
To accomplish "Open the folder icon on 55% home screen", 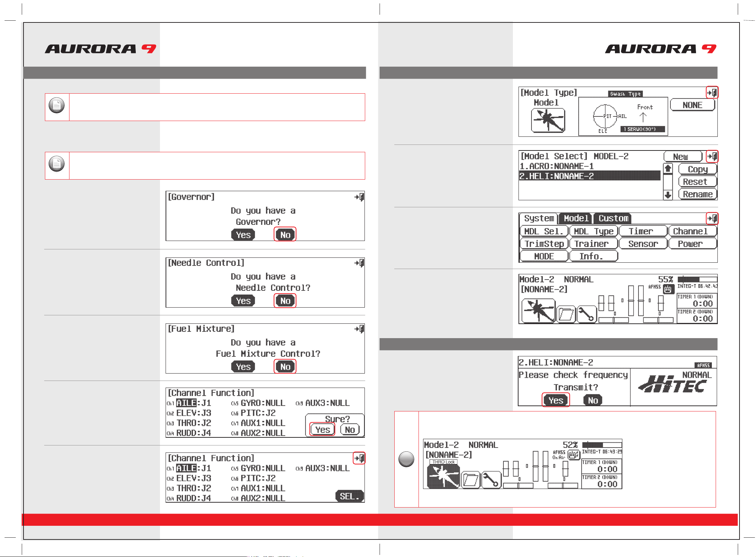I will click(566, 314).
